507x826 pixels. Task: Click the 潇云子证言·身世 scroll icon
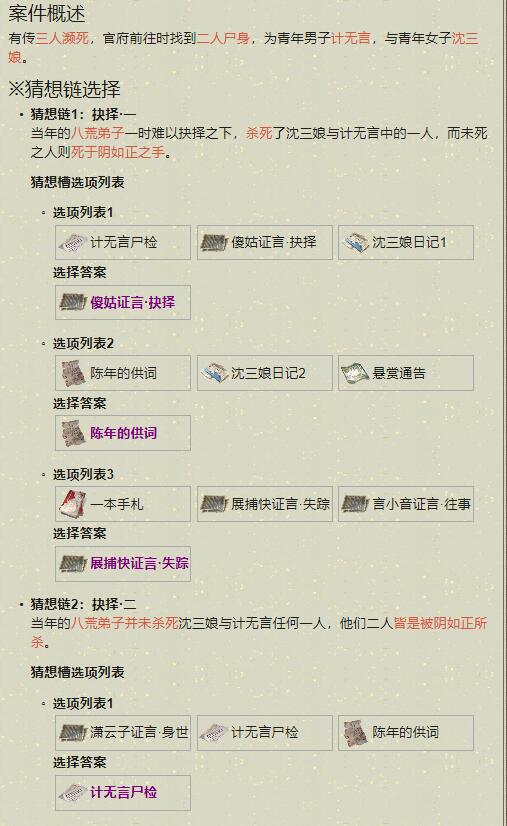tap(72, 733)
